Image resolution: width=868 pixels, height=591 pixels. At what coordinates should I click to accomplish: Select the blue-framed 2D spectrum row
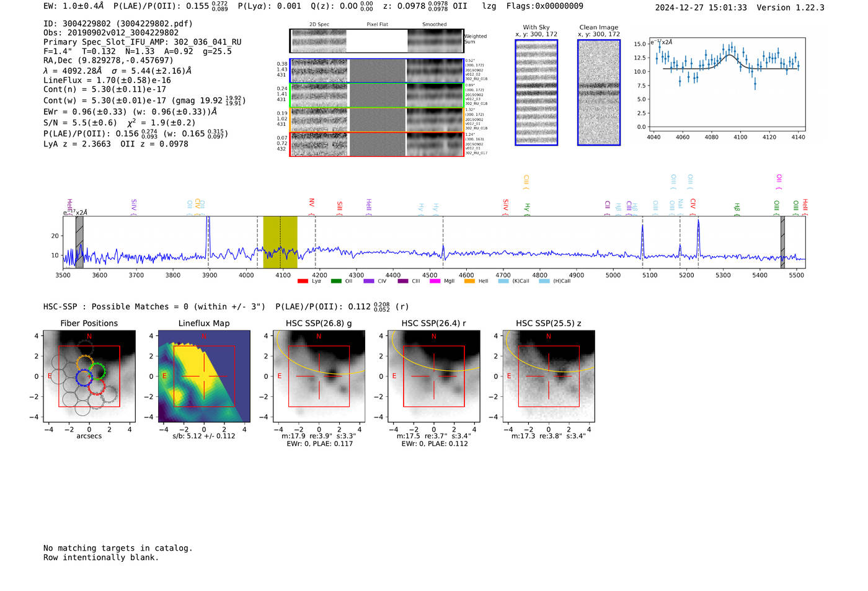(x=377, y=71)
